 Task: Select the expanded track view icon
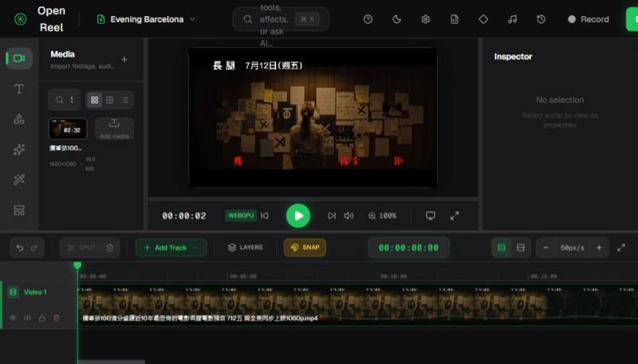tap(502, 248)
